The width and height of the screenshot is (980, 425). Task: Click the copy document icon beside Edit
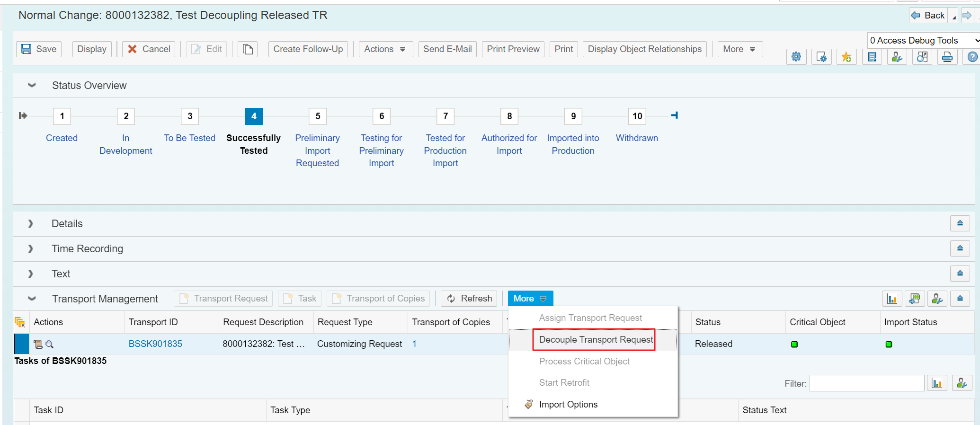[248, 49]
